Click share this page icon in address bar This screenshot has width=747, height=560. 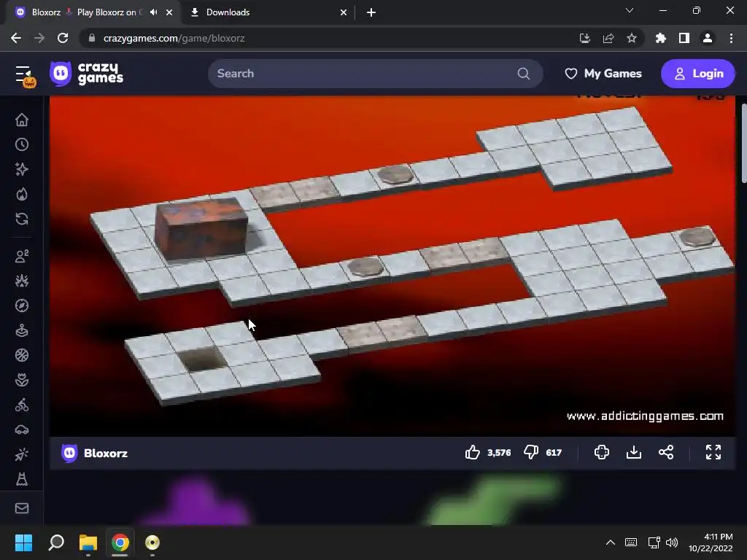pos(608,38)
